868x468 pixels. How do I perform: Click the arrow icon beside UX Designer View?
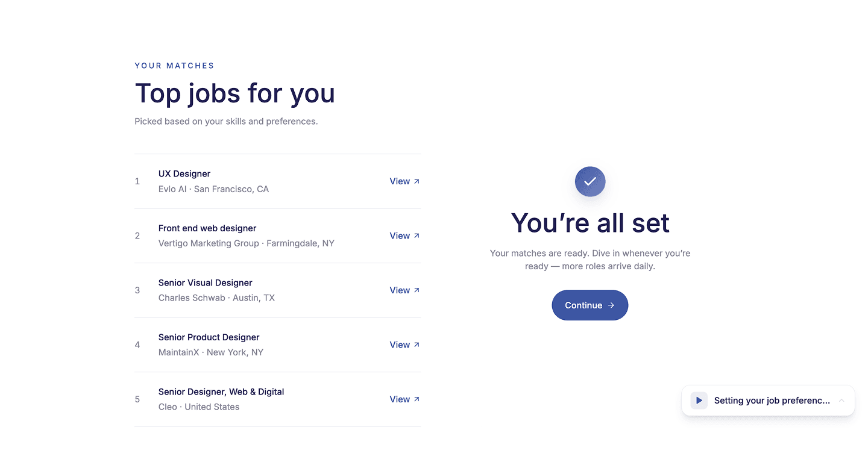coord(417,181)
